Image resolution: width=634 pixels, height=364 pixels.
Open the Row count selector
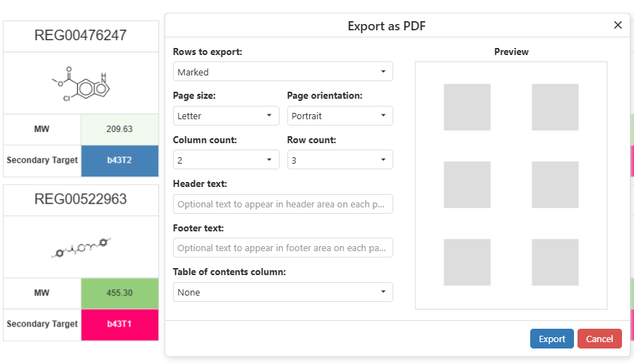tap(340, 160)
